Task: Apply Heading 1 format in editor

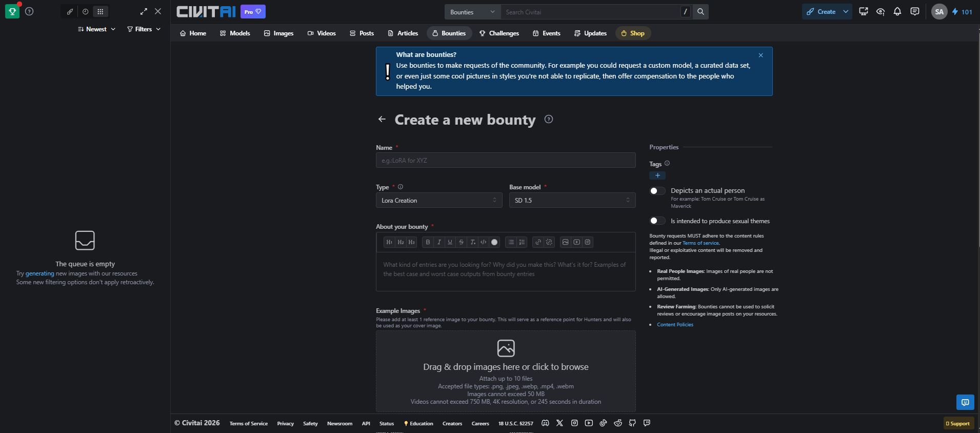Action: [389, 242]
